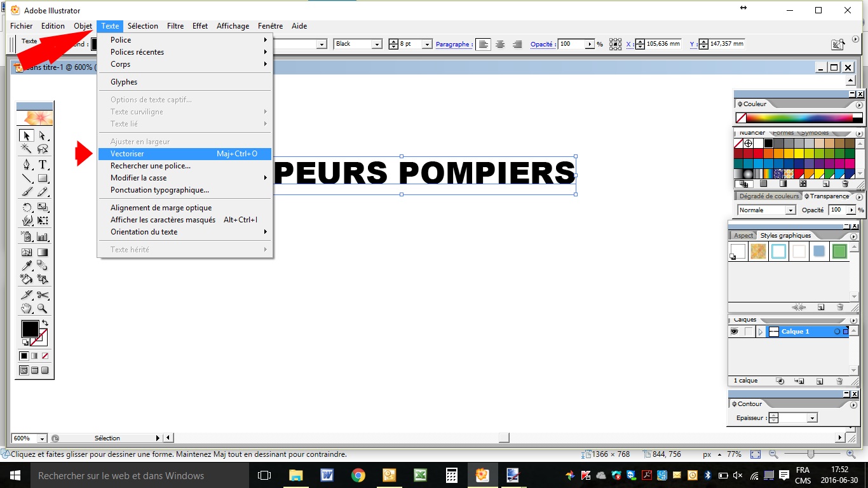Select the Rectangle tool
Viewport: 868px width, 488px height.
43,178
